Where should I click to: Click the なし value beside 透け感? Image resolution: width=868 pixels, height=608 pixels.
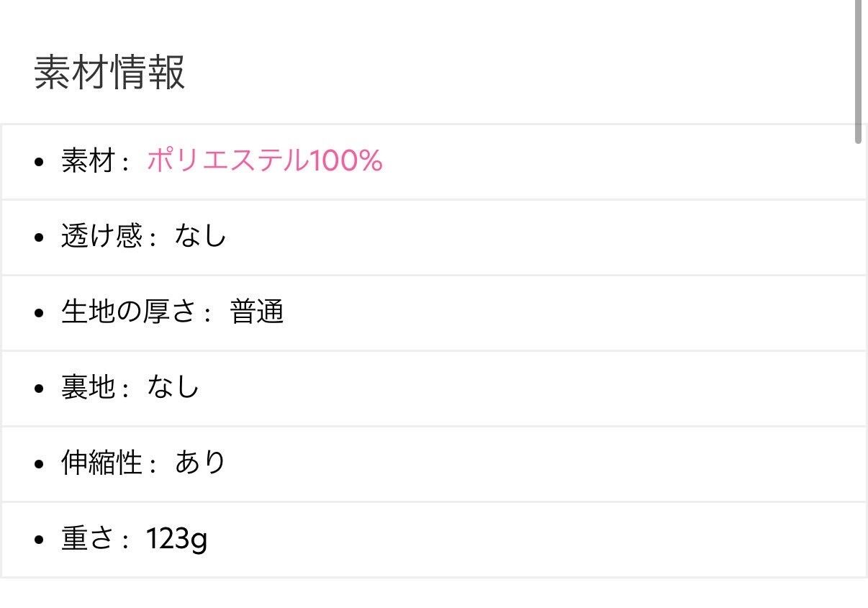click(x=200, y=236)
